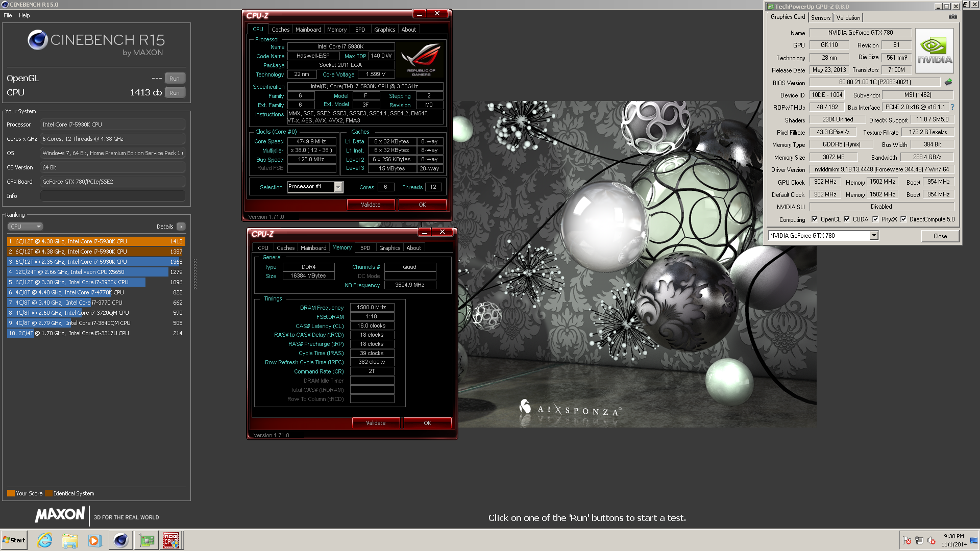The image size is (980, 551).
Task: Click the BIOS save chip icon in GPU-Z
Action: point(948,82)
